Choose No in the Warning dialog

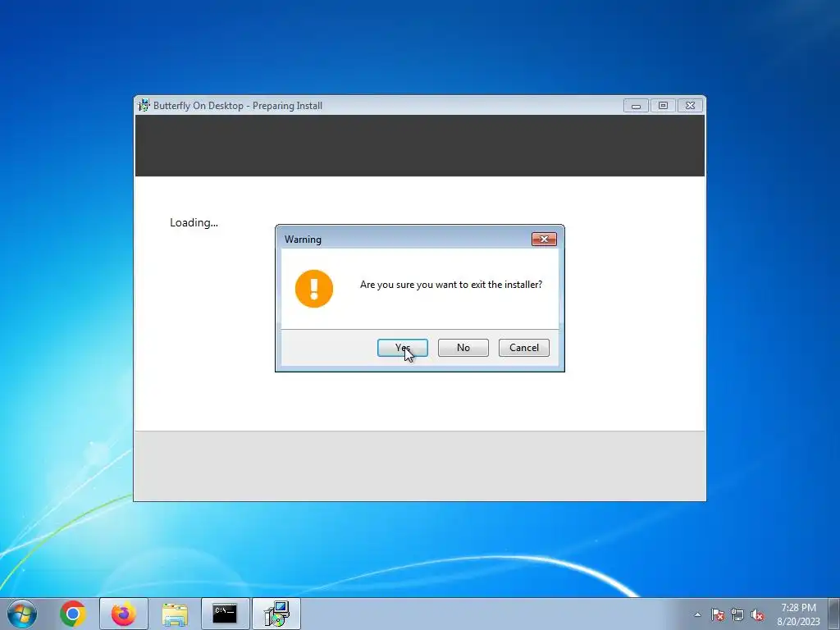point(463,348)
